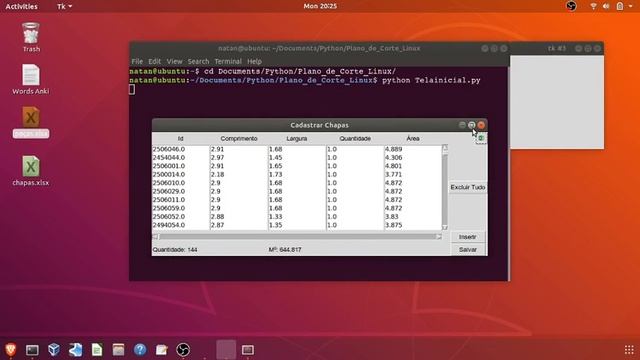Click the volume speaker icon in top bar

(606, 6)
